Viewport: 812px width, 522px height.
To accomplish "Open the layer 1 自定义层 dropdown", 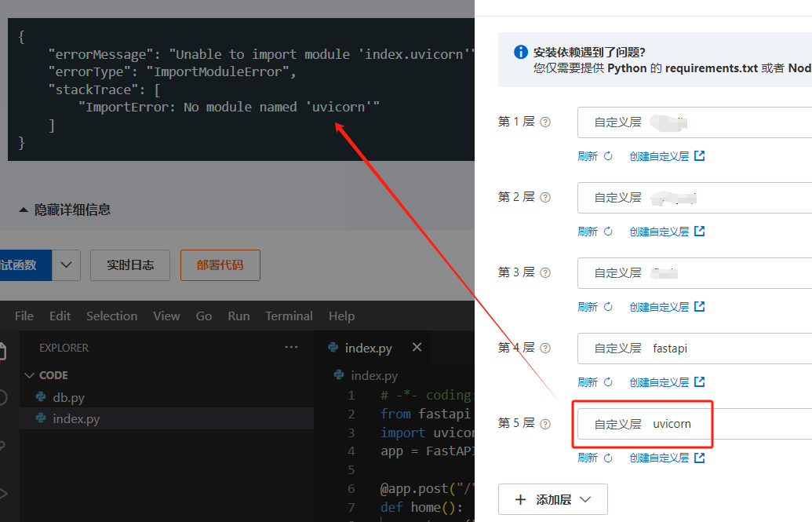I will point(694,122).
